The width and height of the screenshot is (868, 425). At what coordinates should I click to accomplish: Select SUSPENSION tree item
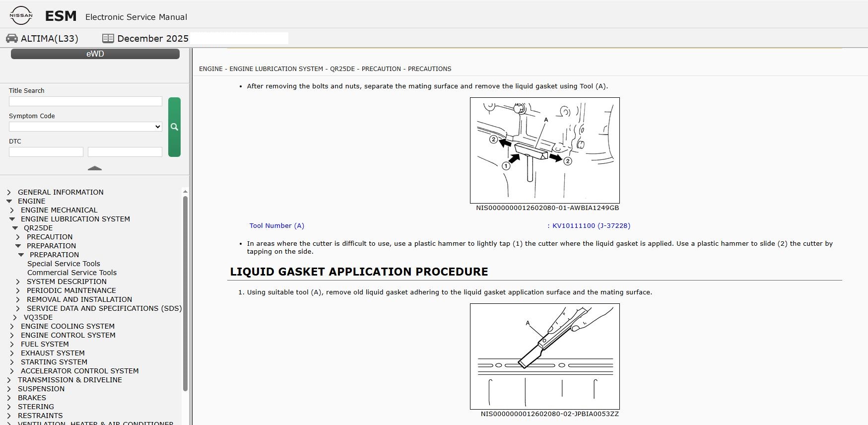coord(41,389)
